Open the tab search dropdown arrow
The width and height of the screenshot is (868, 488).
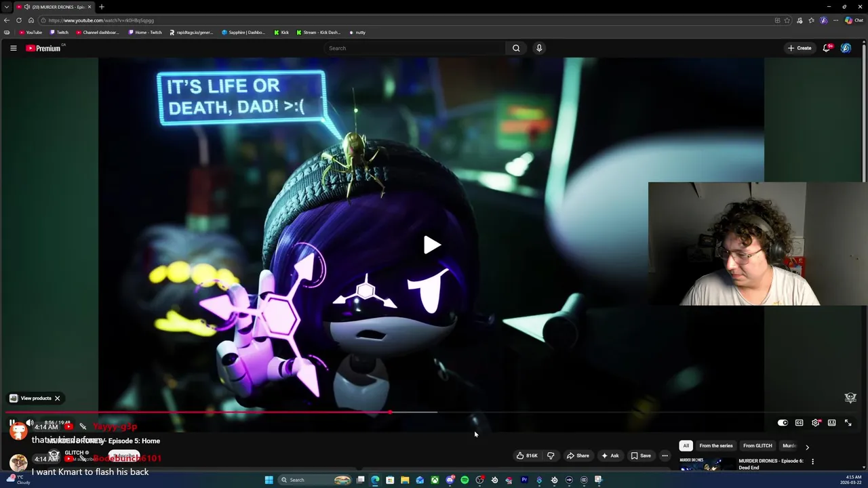(x=7, y=7)
